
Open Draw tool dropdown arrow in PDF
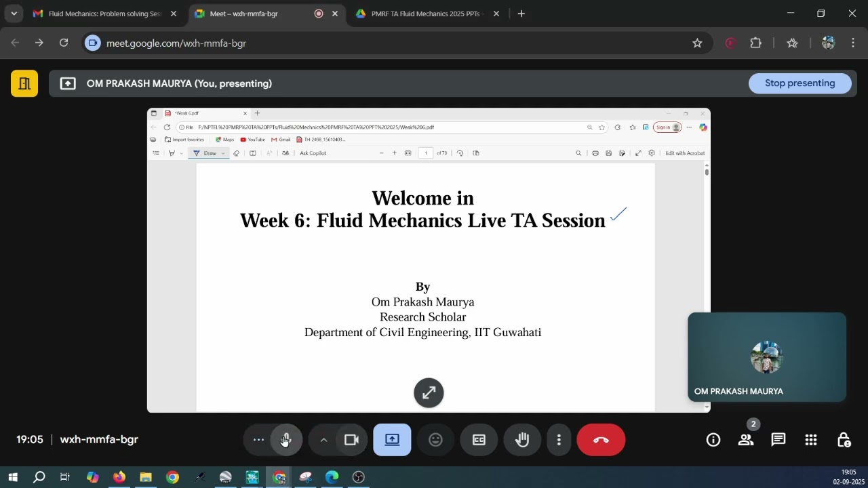click(x=223, y=153)
